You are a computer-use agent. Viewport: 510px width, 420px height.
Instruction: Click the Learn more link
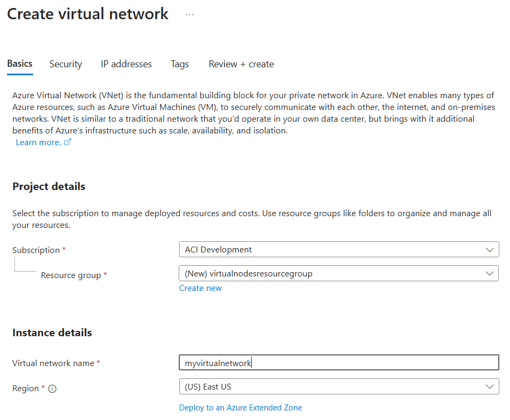37,142
